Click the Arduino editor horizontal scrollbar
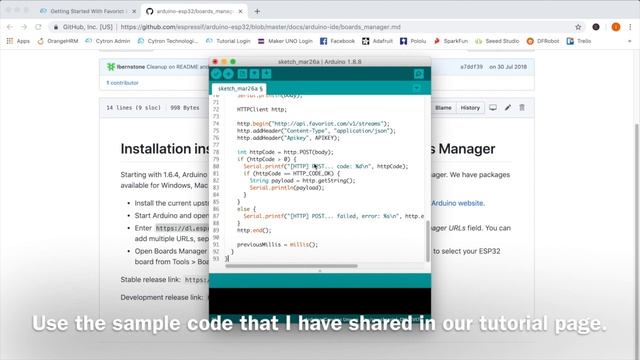This screenshot has width=640, height=360. (291, 266)
